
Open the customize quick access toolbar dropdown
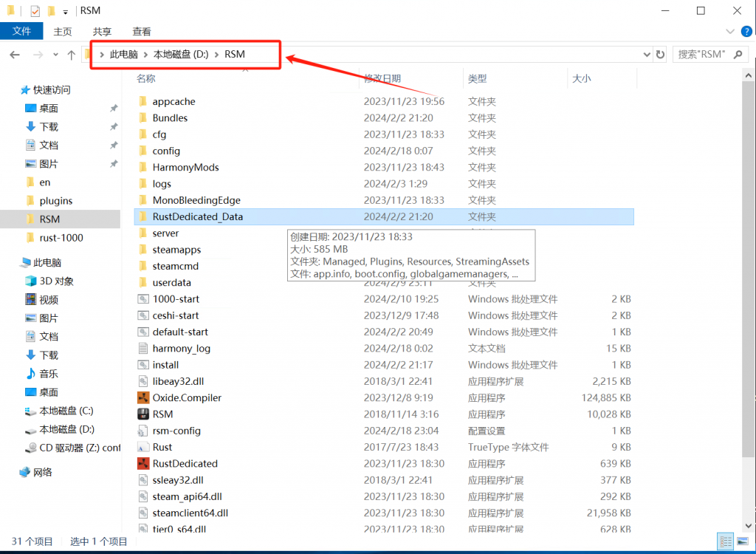[x=66, y=12]
